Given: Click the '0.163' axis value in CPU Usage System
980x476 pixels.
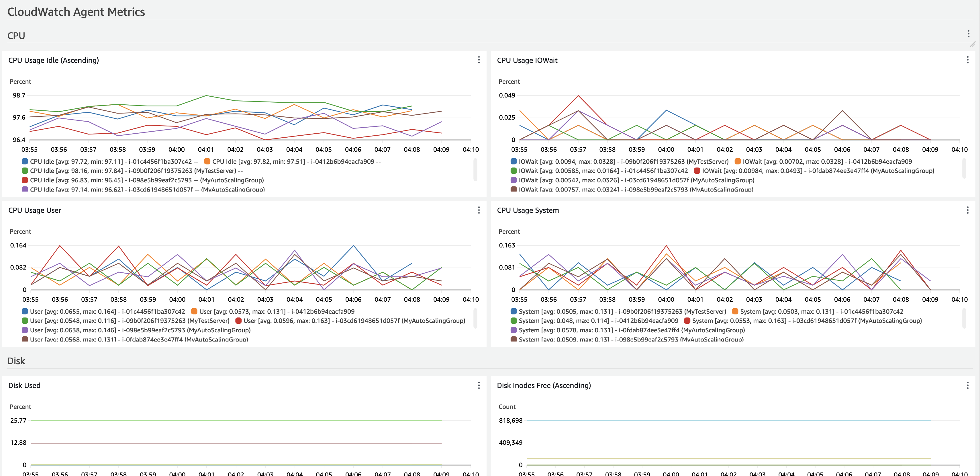Looking at the screenshot, I should 507,245.
